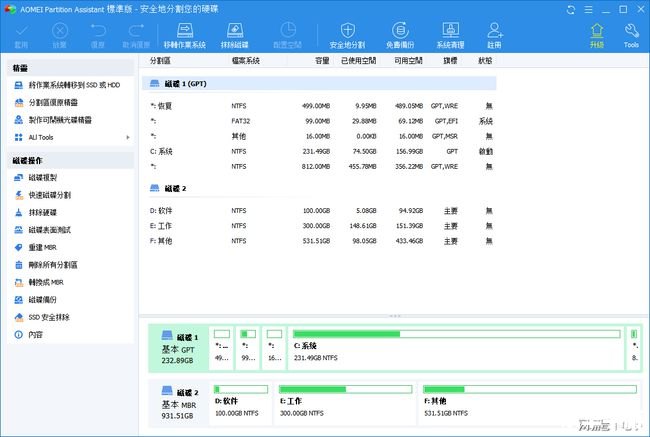Collapse the 精靈 section header
The height and width of the screenshot is (437, 650).
(68, 68)
